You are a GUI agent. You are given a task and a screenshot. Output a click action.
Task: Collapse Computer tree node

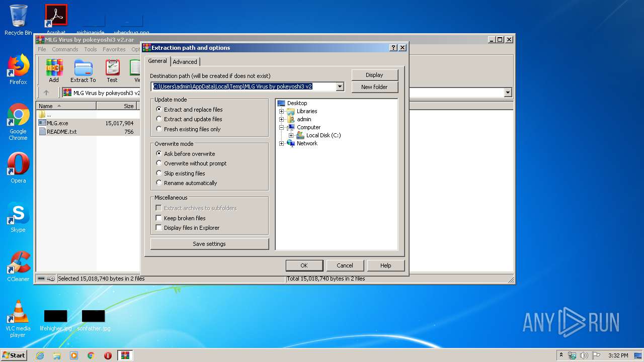coord(282,127)
